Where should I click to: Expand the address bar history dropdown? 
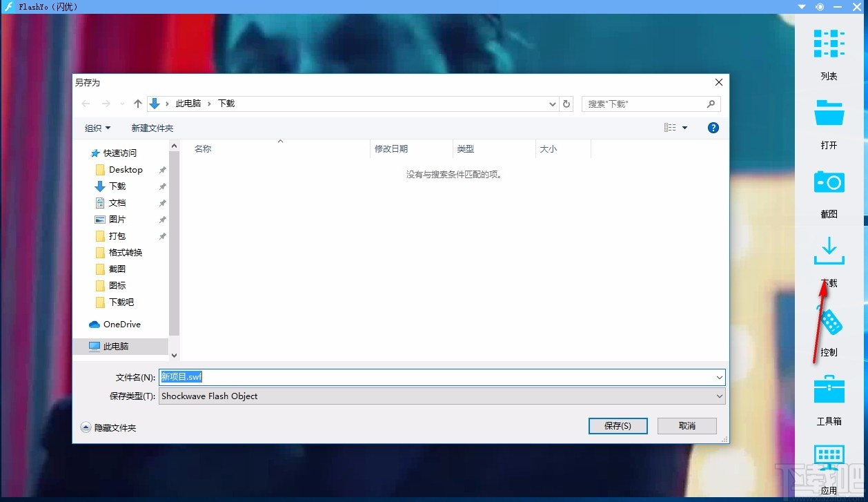tap(551, 103)
